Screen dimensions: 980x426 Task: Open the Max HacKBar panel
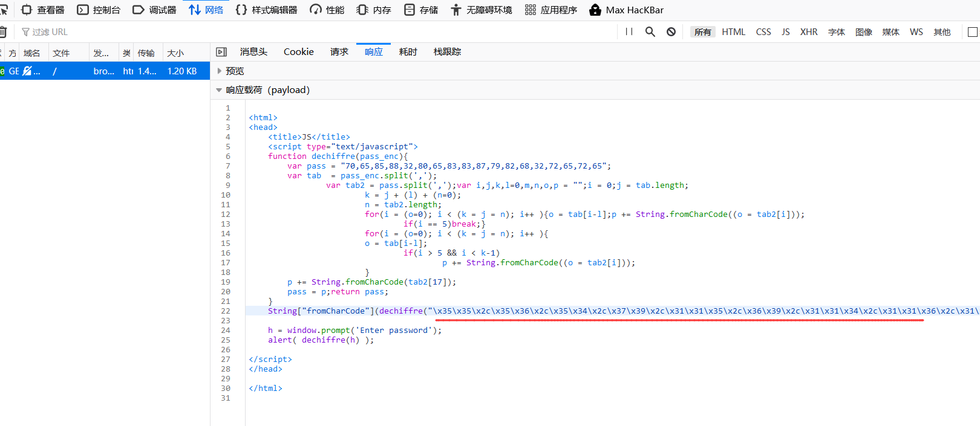click(626, 10)
